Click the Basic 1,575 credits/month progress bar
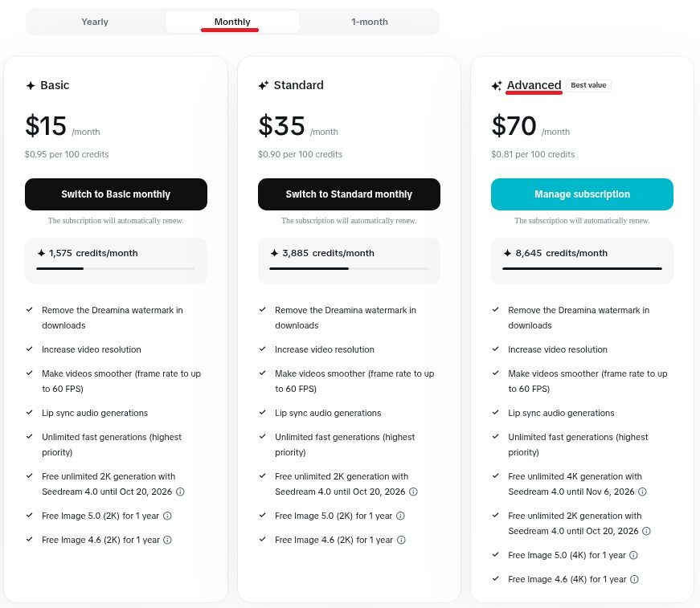 [x=116, y=268]
